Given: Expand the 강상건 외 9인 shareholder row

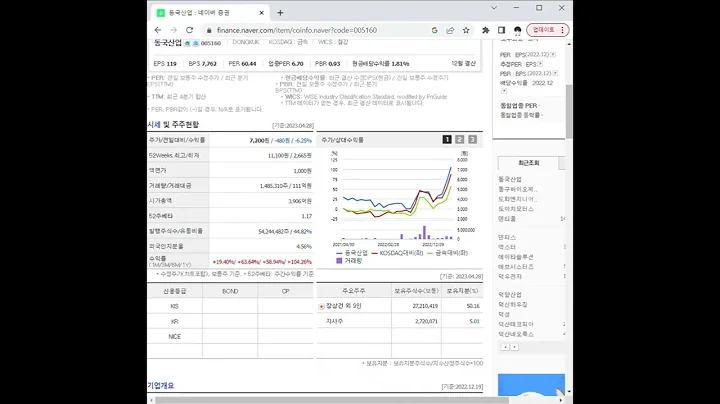Looking at the screenshot, I should click(321, 306).
